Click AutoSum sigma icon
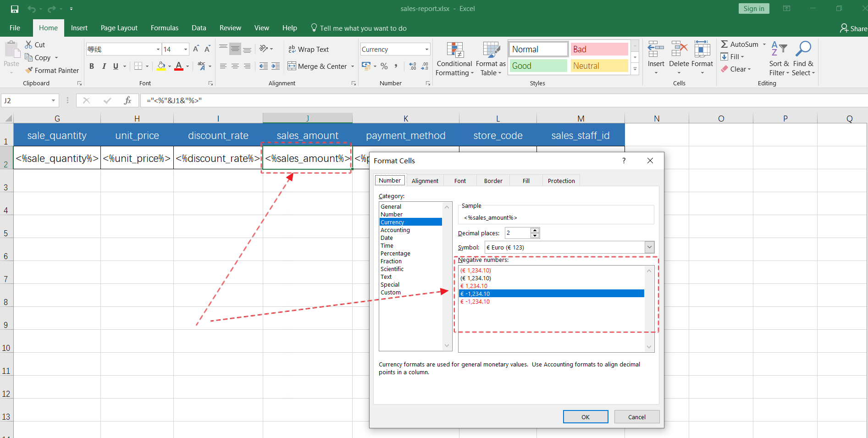868x438 pixels. pos(724,44)
